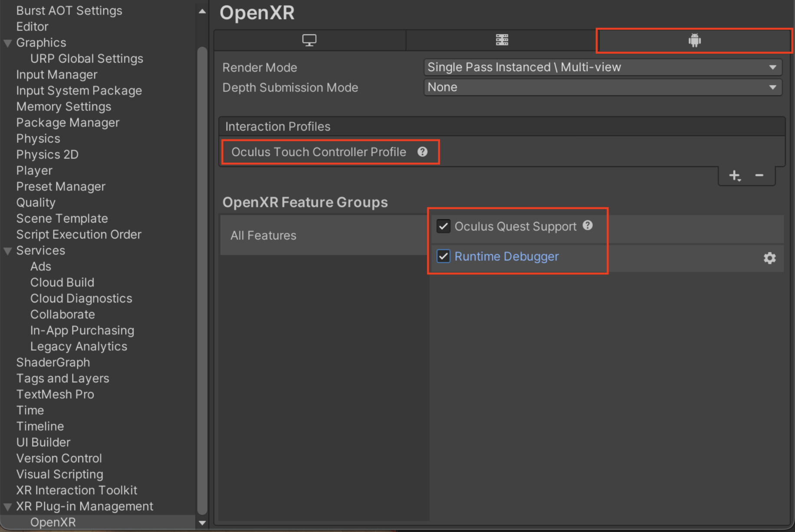Select All Features group
The width and height of the screenshot is (795, 532).
coord(263,235)
